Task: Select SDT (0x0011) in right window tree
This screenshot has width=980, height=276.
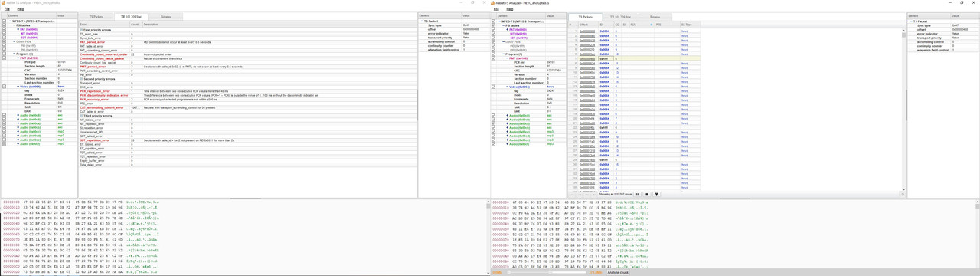Action: 519,38
